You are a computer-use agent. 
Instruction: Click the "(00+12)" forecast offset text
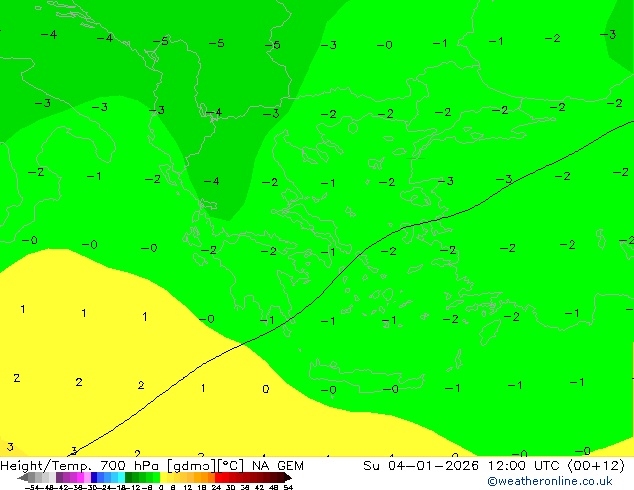[596, 466]
